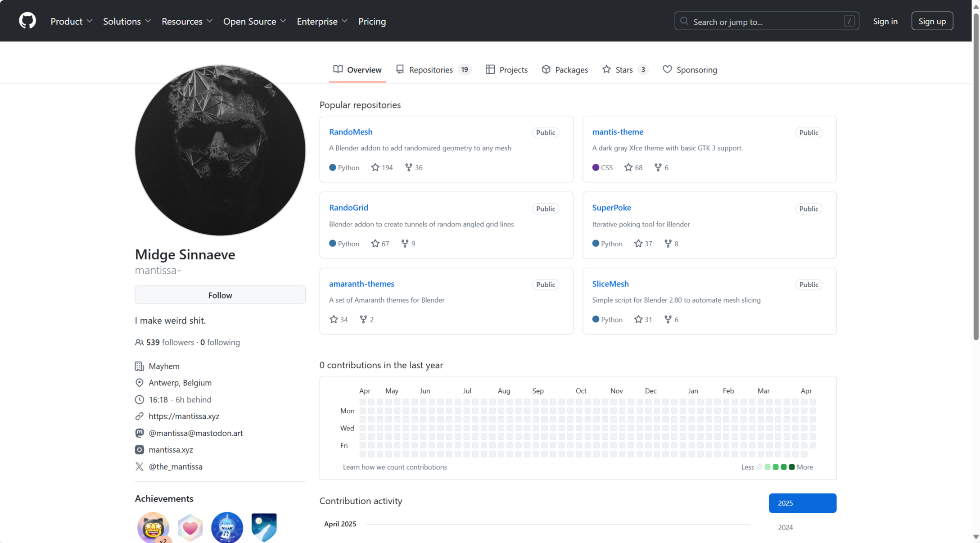Click the darkest green legend swatch
Viewport: 980px width, 543px height.
(792, 467)
